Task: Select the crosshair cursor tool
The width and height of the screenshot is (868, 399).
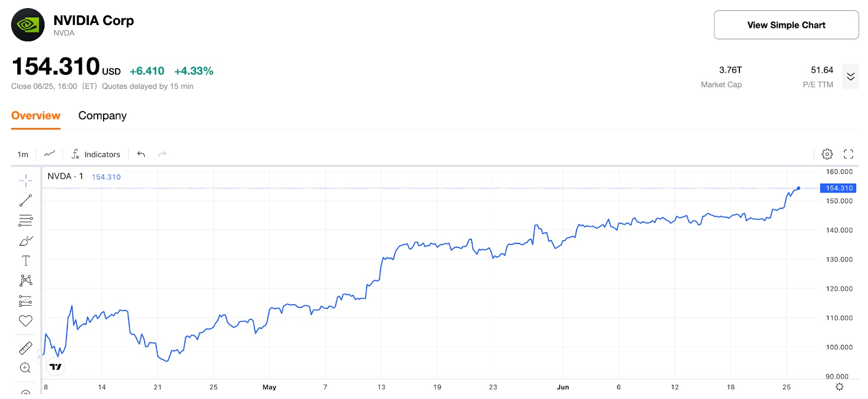Action: tap(25, 180)
